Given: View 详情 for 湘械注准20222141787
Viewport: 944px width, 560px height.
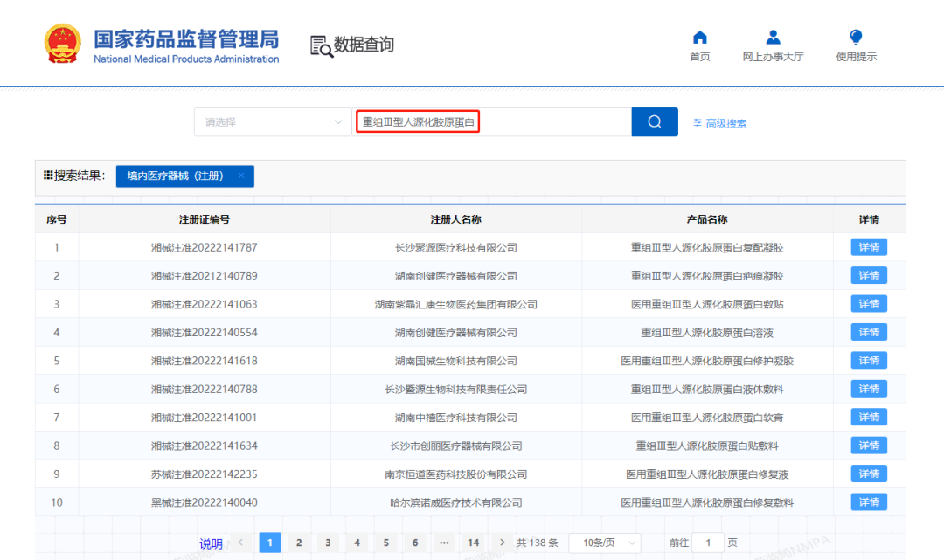Looking at the screenshot, I should pyautogui.click(x=868, y=246).
